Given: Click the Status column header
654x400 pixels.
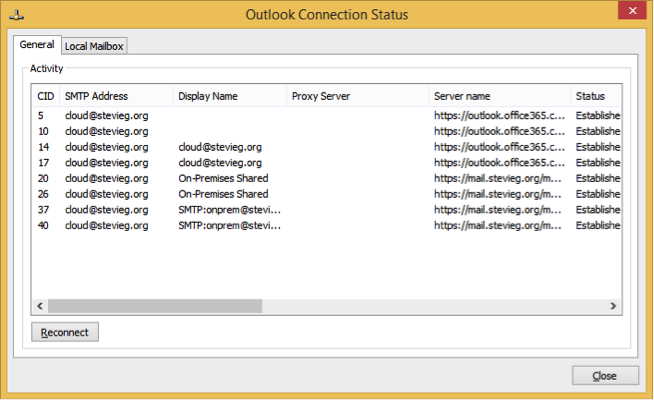Looking at the screenshot, I should [x=596, y=96].
